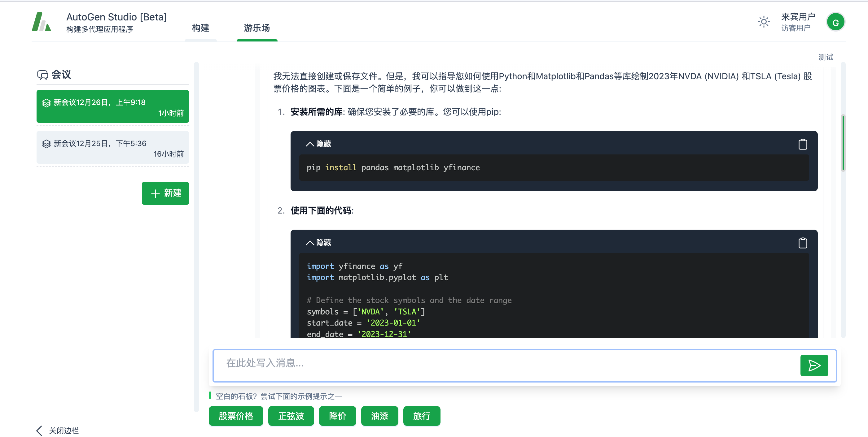
Task: Copy the Python import code block
Action: point(803,243)
